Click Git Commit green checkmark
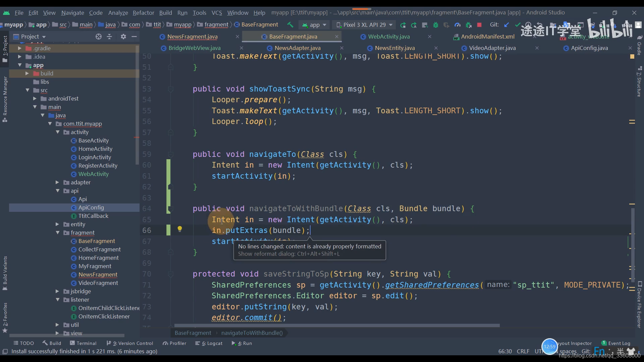This screenshot has height=362, width=644. [x=518, y=25]
